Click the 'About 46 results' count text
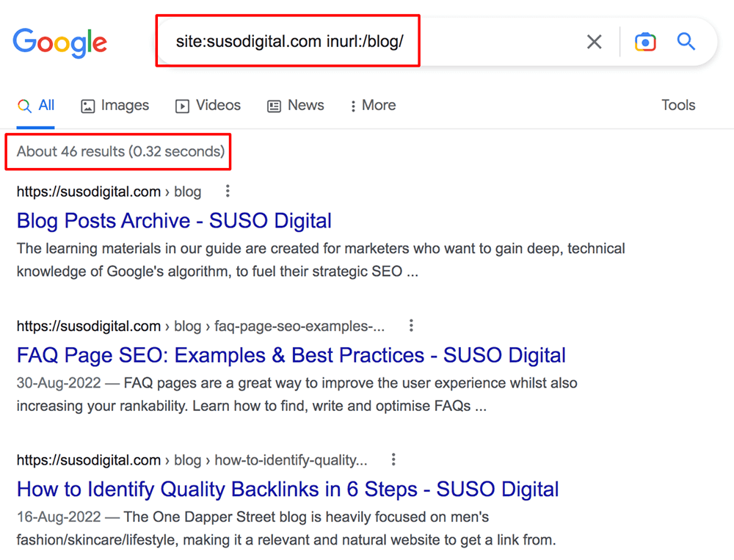Image resolution: width=734 pixels, height=560 pixels. click(x=121, y=152)
